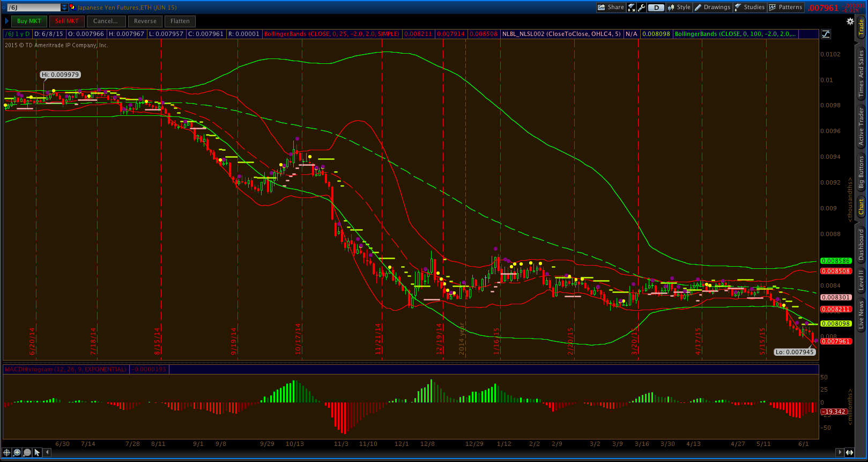Click the 0.008211 red price tag
This screenshot has width=868, height=462.
click(836, 309)
